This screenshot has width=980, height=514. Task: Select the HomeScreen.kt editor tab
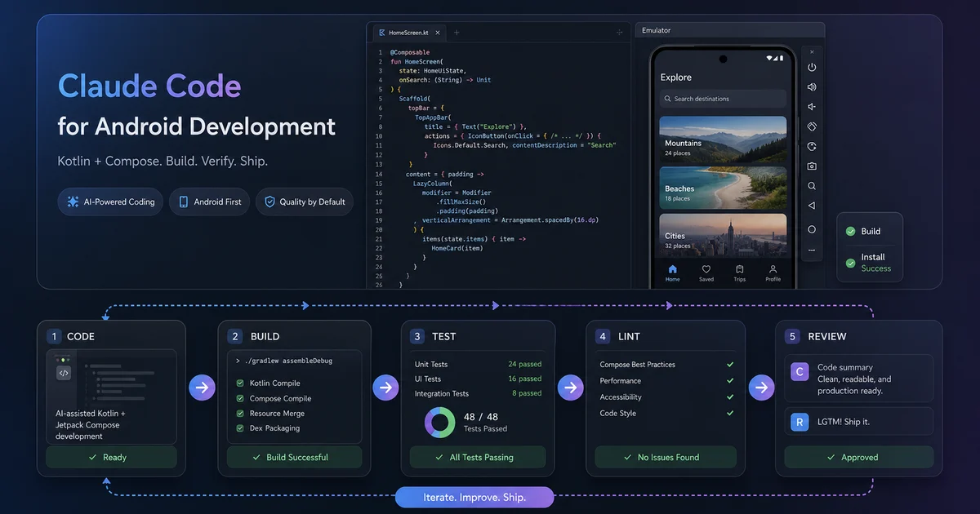[x=408, y=33]
